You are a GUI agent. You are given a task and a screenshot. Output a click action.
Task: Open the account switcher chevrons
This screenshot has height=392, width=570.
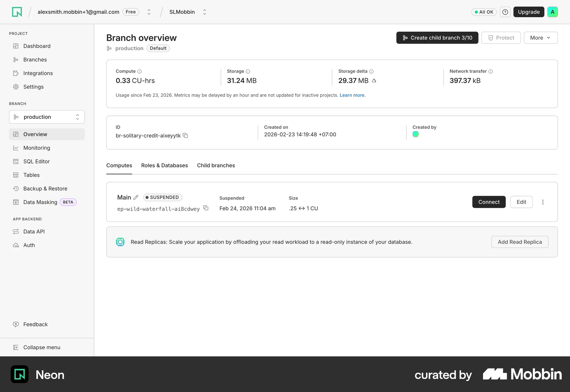pyautogui.click(x=149, y=12)
